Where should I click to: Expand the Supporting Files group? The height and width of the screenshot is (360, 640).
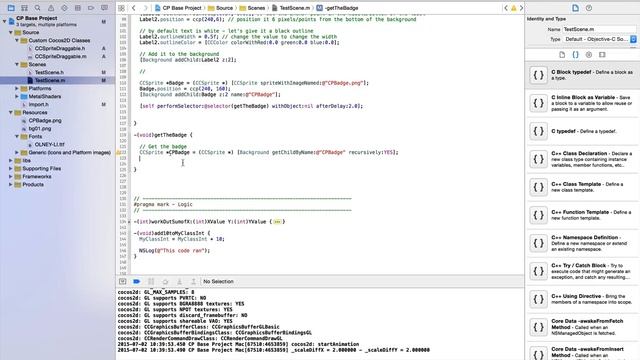11,168
